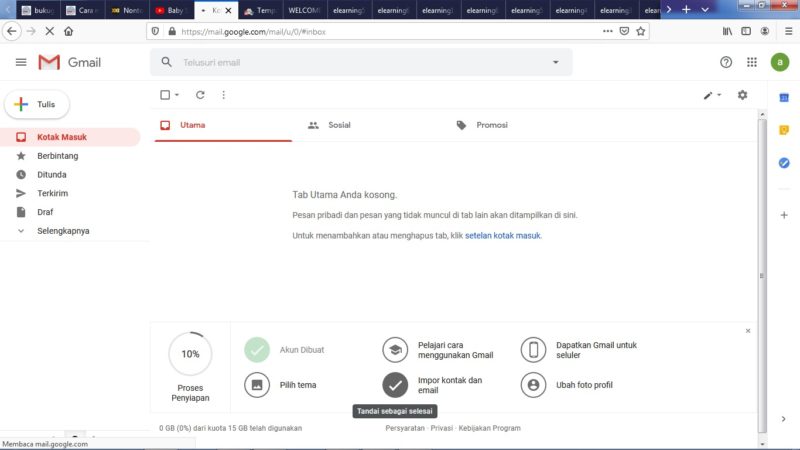
Task: Click the 10% setup progress circle
Action: [190, 354]
